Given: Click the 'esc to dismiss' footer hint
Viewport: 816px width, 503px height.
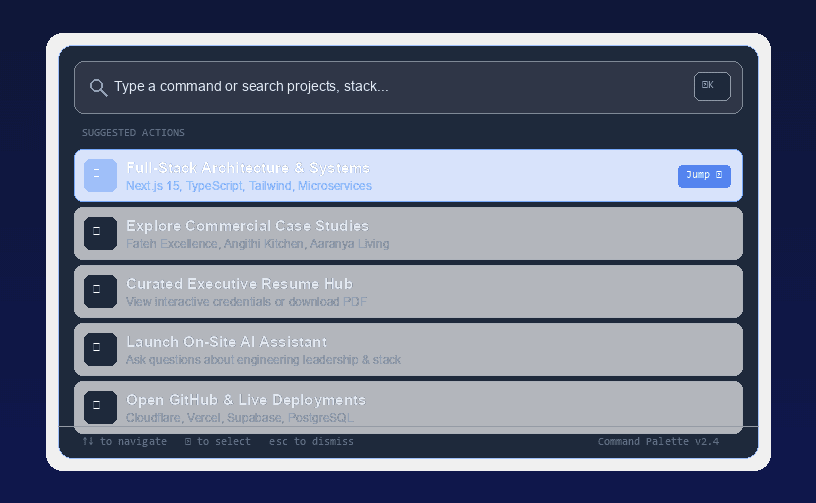Looking at the screenshot, I should [311, 442].
